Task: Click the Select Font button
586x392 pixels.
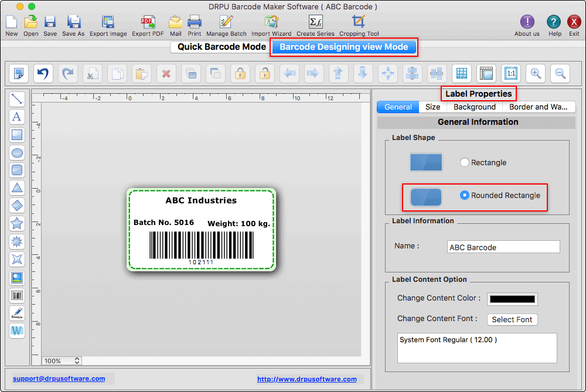Action: [x=512, y=319]
